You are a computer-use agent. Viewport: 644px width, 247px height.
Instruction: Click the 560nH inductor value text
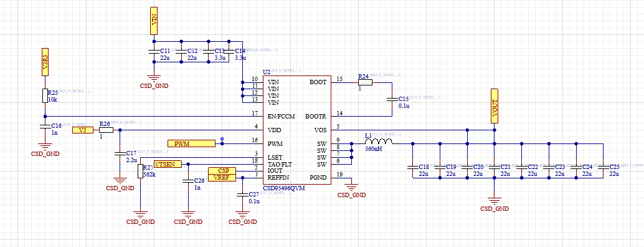[373, 149]
